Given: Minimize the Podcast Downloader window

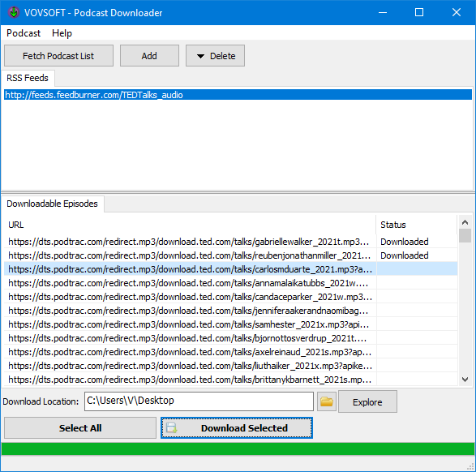Looking at the screenshot, I should tap(383, 12).
